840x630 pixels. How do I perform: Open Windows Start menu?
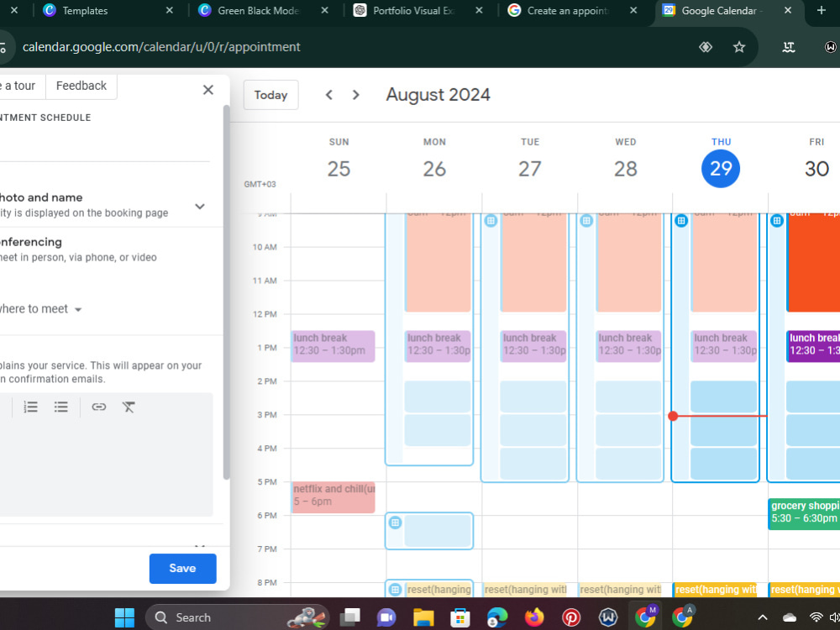coord(125,617)
